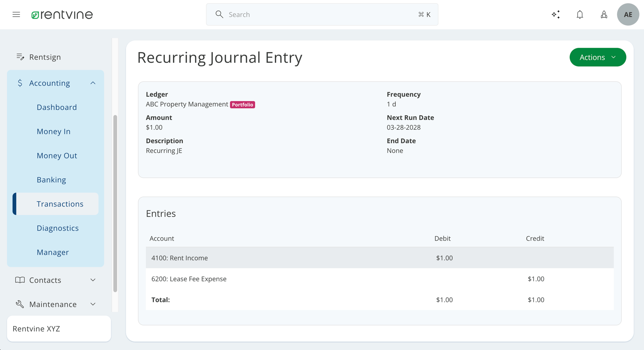Click the search magnifier icon
644x350 pixels.
[x=219, y=14]
